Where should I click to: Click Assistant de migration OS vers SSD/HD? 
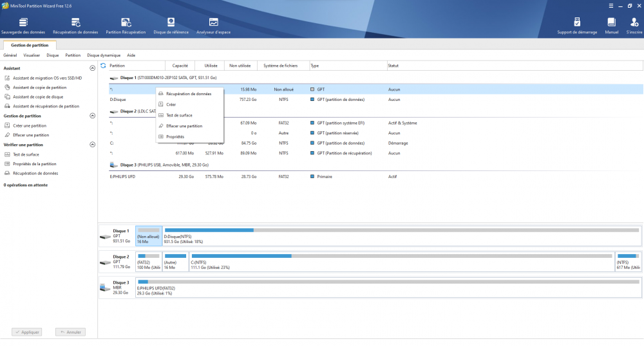click(x=47, y=78)
